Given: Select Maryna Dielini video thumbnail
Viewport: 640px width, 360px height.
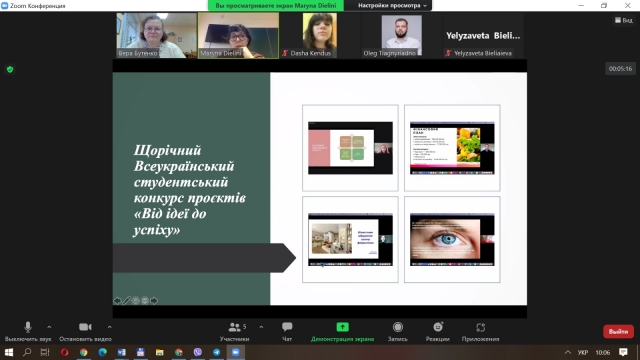Looking at the screenshot, I should pyautogui.click(x=238, y=35).
